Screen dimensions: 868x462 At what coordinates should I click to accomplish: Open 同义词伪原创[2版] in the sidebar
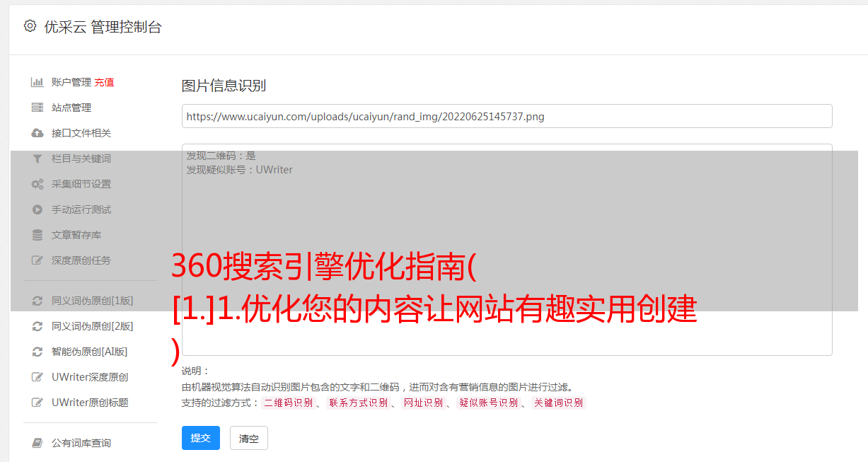(x=93, y=326)
